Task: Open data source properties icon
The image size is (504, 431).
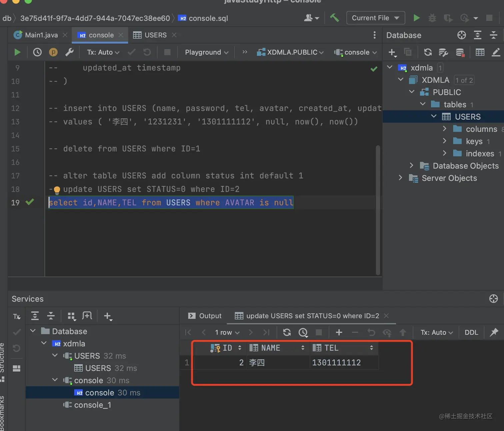Action: click(443, 52)
